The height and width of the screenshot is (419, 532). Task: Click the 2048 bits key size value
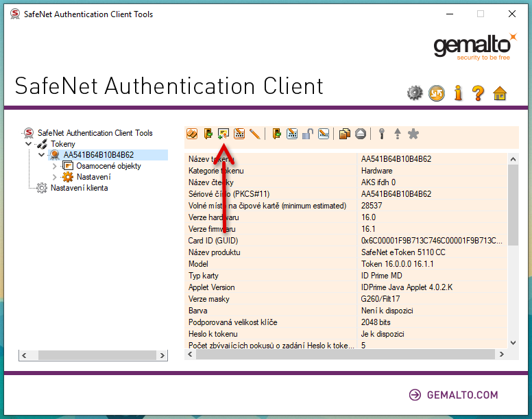point(376,322)
